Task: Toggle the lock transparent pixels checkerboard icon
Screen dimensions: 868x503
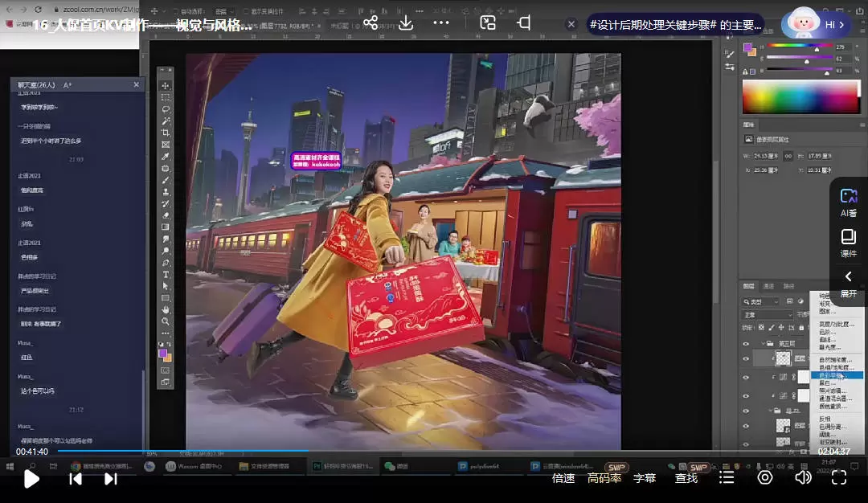Action: tap(761, 328)
